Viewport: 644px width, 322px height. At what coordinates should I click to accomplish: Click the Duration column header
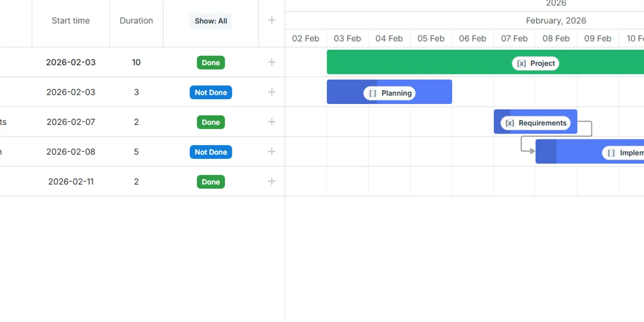136,21
